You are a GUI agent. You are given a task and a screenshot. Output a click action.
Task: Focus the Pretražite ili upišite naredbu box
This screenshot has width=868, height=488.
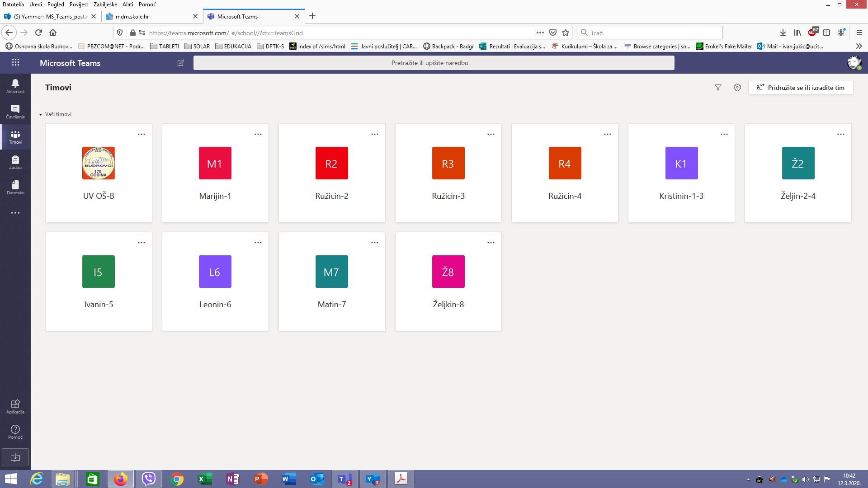434,63
